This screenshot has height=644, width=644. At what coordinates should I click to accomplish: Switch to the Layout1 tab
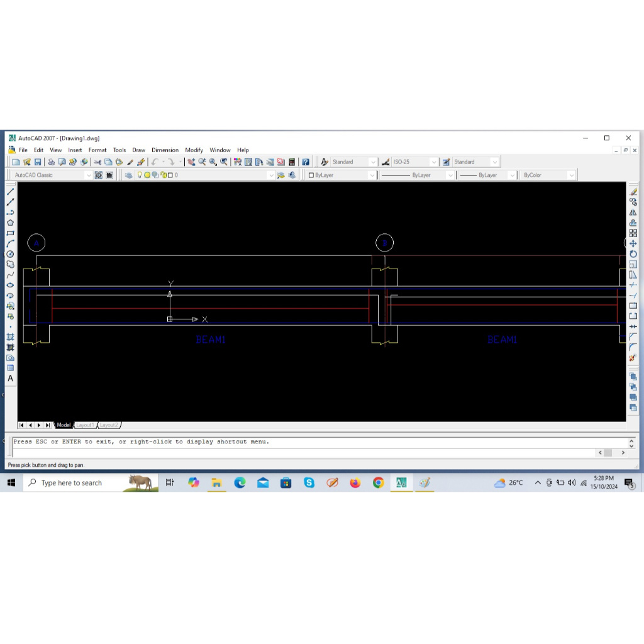pos(85,425)
